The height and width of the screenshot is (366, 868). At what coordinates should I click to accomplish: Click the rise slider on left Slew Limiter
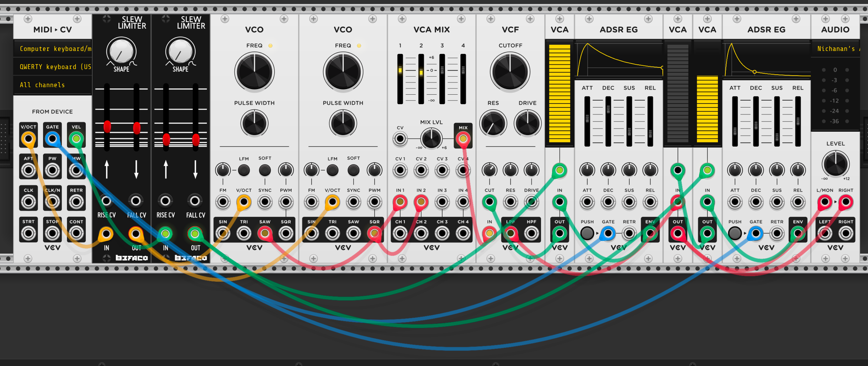[x=107, y=118]
